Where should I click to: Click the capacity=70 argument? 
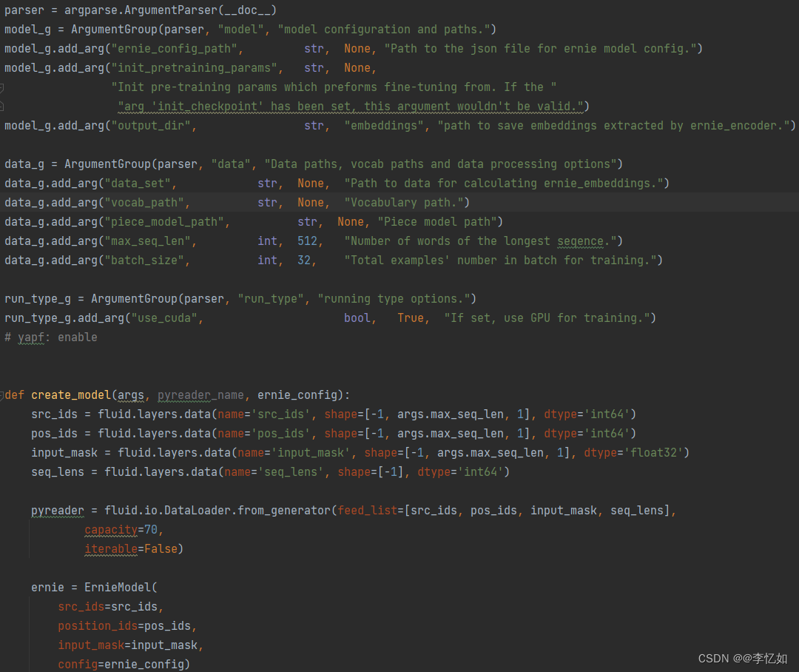(x=121, y=530)
